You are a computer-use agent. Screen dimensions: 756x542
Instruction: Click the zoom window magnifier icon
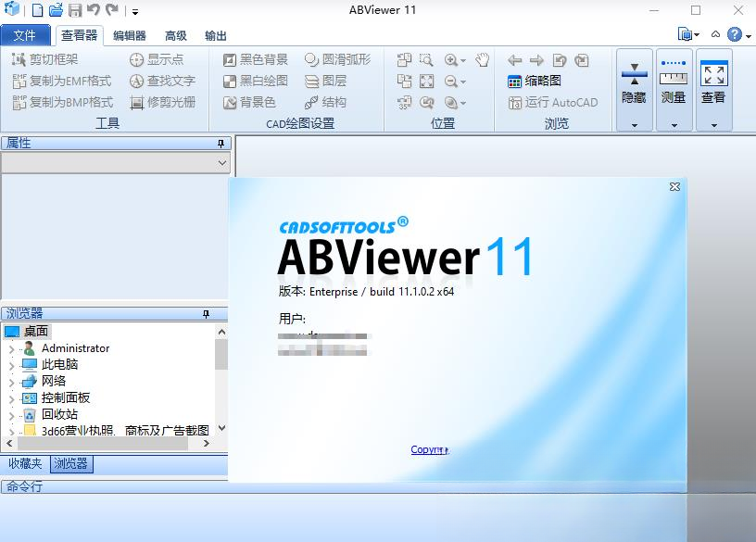pos(426,60)
